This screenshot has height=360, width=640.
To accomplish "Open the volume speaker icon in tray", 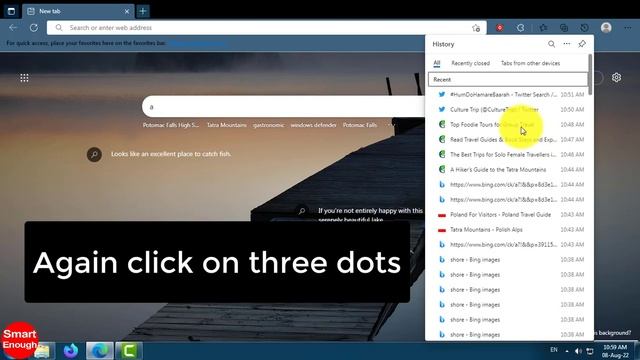I will (578, 351).
